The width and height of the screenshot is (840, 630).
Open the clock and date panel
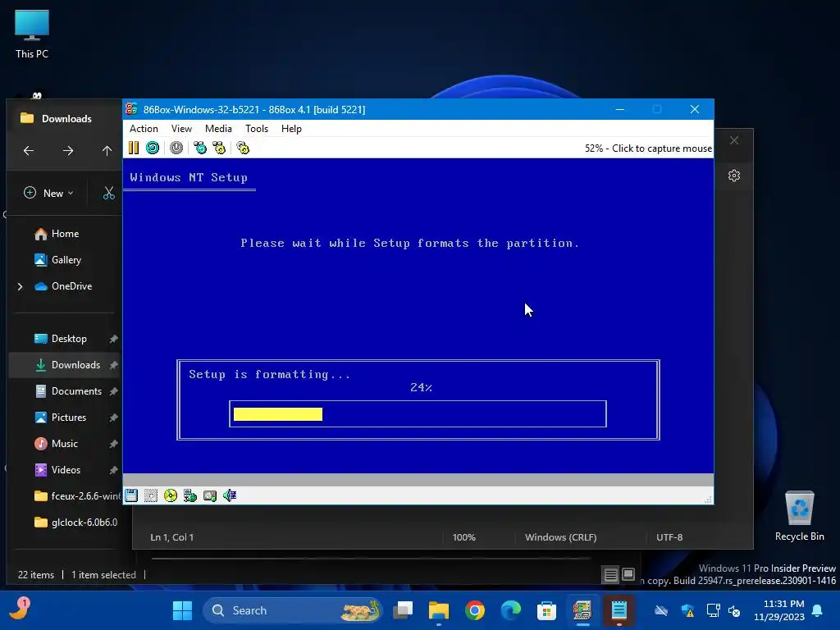[779, 610]
